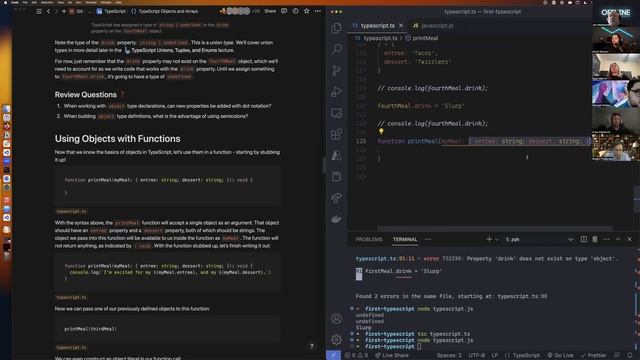Viewport: 640px width, 360px height.
Task: Click printMeal in the breadcrumb
Action: pos(425,38)
